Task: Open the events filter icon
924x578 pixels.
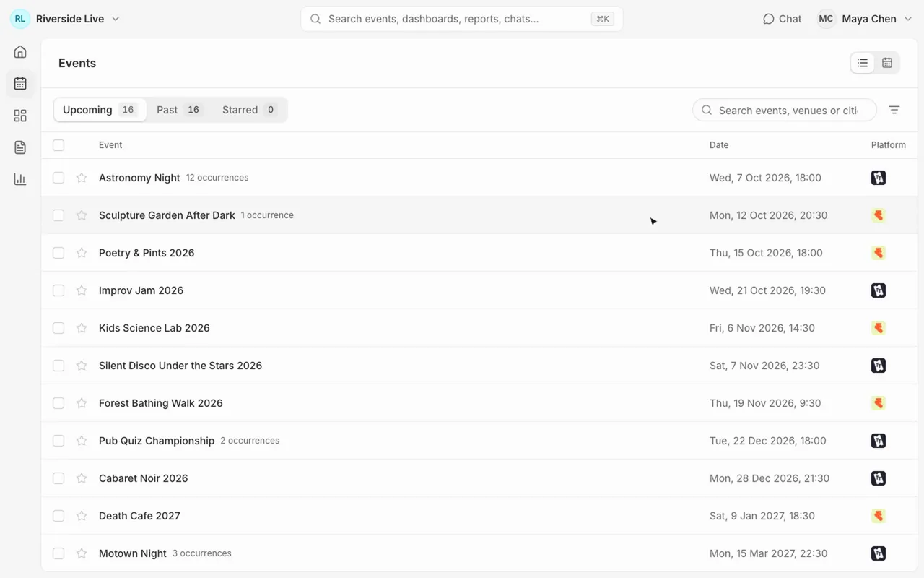Action: click(894, 110)
